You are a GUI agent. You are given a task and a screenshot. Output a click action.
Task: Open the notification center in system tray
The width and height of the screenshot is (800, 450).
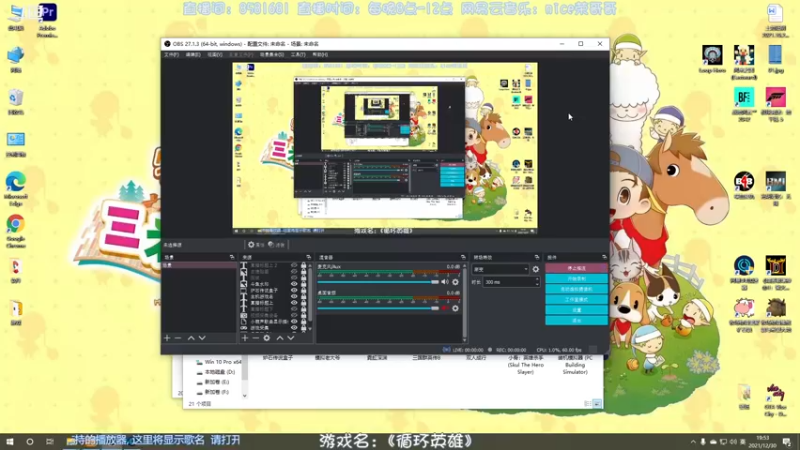[x=787, y=442]
